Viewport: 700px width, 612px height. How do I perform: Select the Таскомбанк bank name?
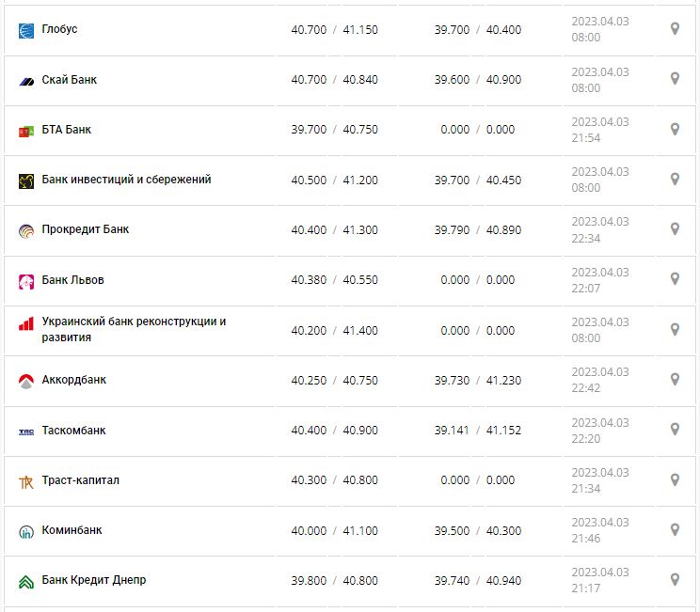73,431
